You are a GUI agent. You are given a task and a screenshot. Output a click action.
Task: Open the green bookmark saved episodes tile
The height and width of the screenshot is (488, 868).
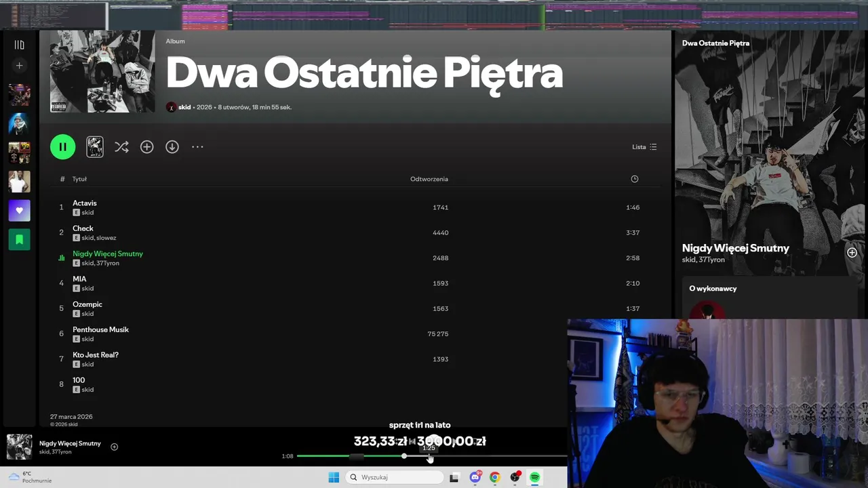(19, 239)
